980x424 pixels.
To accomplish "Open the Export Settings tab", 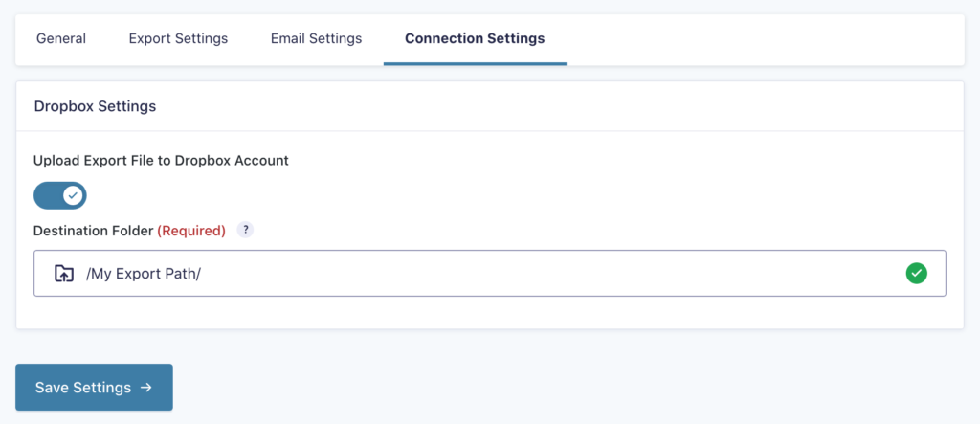I will point(178,39).
